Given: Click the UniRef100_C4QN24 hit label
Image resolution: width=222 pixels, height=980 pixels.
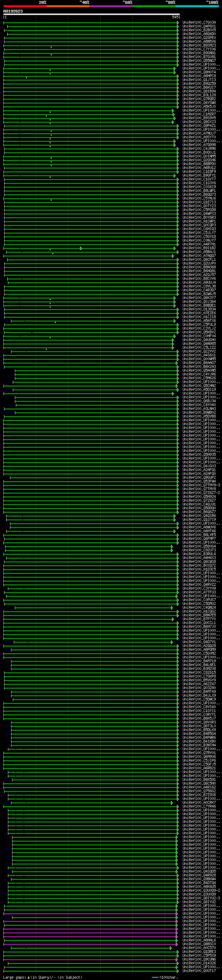Looking at the screenshot, I should click(x=199, y=608).
